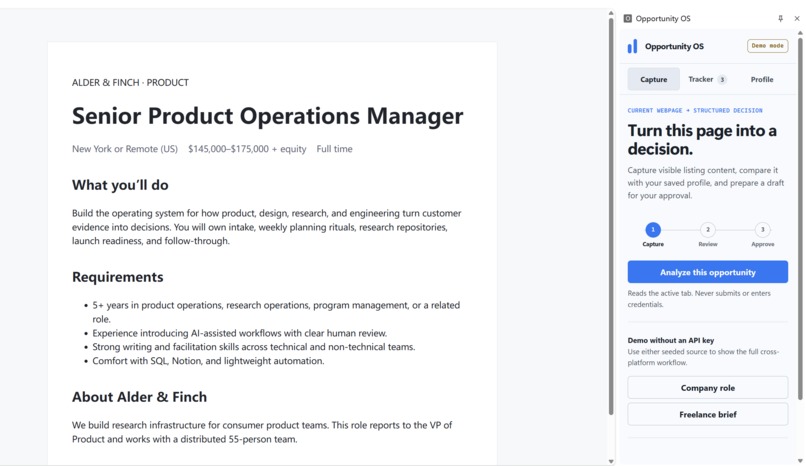806x466 pixels.
Task: Click the Build the operating system paragraph
Action: pos(267,227)
